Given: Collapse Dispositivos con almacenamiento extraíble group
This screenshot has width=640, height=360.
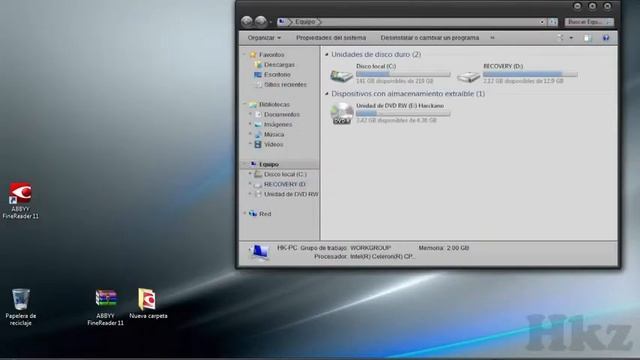Looking at the screenshot, I should pos(327,94).
